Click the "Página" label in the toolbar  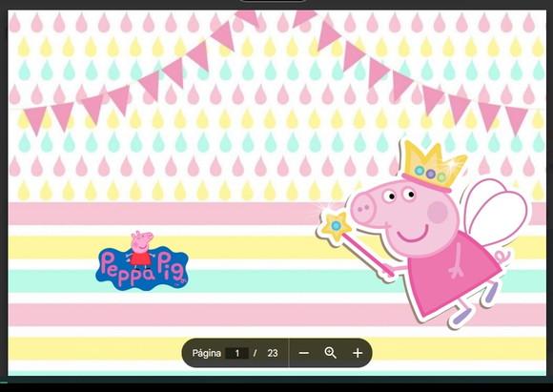coord(207,353)
